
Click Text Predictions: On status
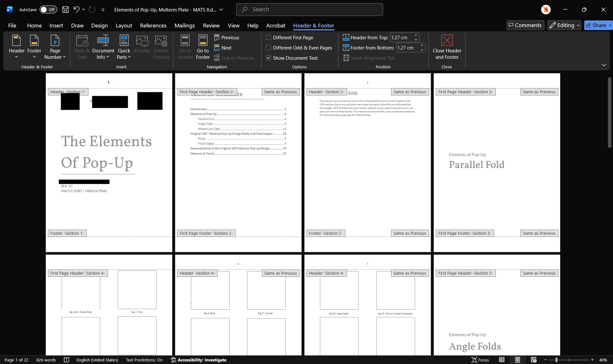tap(144, 360)
